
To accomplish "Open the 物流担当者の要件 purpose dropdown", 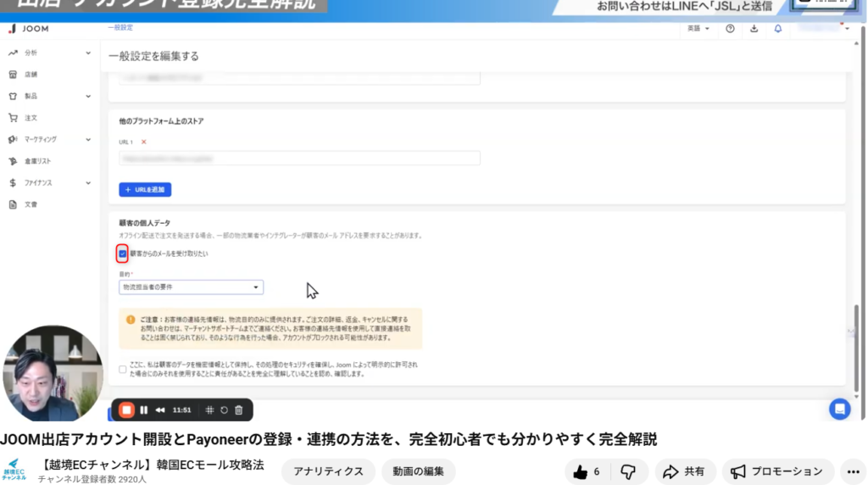I will coord(191,287).
